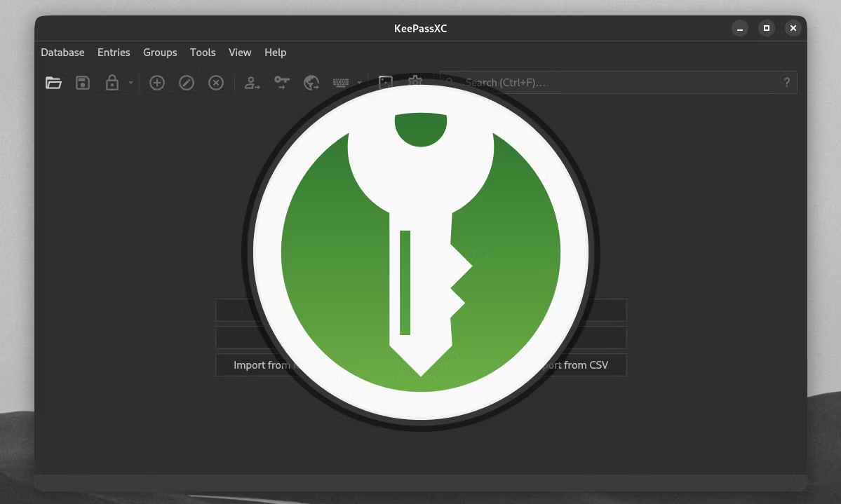This screenshot has height=504, width=841.
Task: Open the View menu
Action: (240, 53)
